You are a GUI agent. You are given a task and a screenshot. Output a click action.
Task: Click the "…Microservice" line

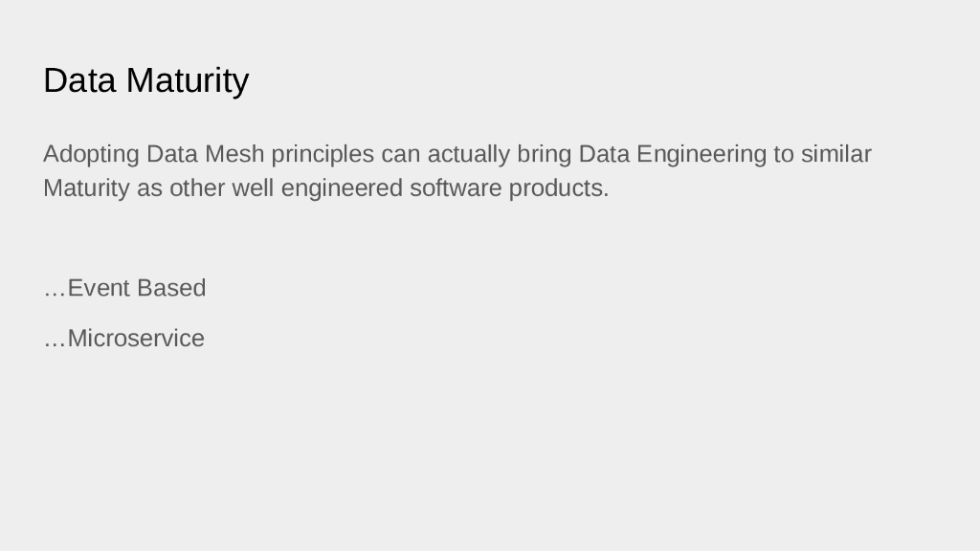click(x=124, y=339)
